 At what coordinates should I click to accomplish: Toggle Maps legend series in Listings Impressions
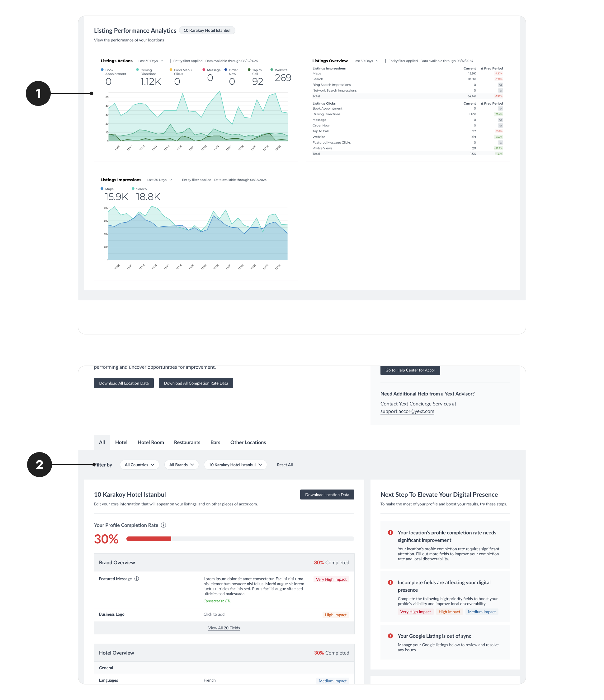pyautogui.click(x=107, y=189)
